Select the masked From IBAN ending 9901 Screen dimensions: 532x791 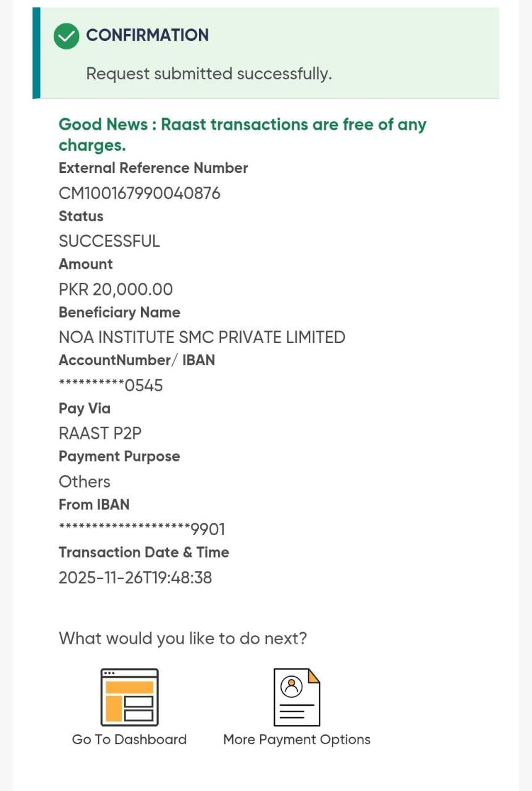(x=142, y=530)
